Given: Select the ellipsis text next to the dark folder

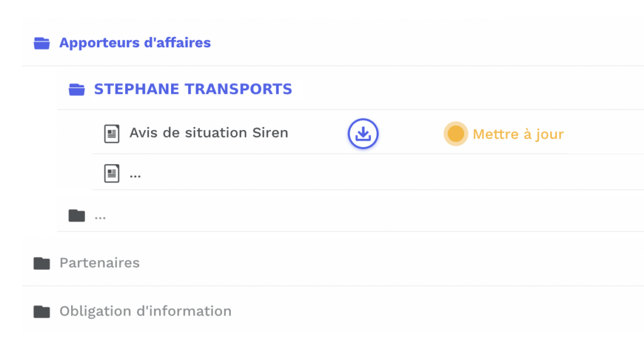Looking at the screenshot, I should tap(100, 215).
